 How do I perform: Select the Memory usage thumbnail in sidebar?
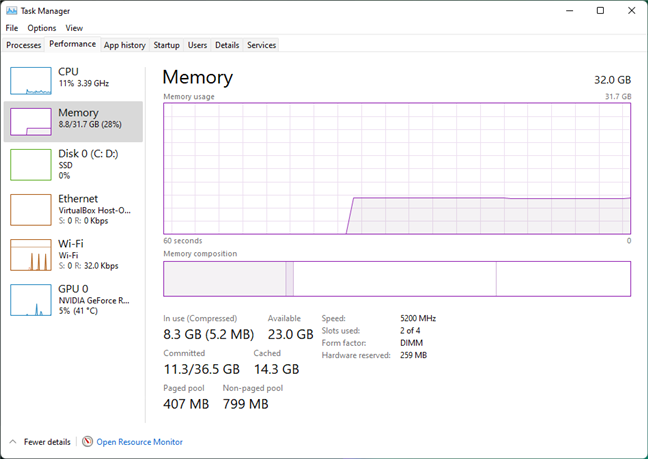click(x=30, y=121)
